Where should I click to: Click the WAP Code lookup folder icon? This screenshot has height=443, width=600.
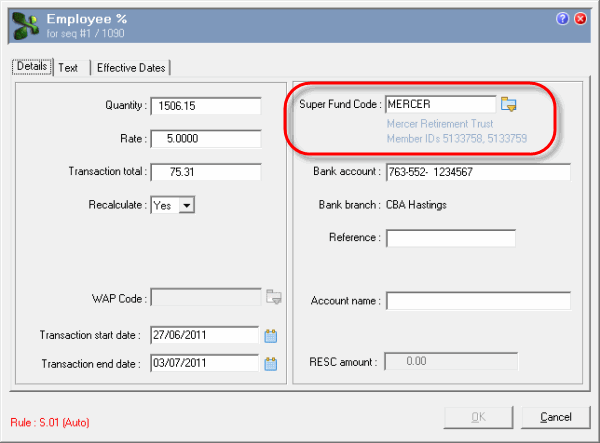274,297
